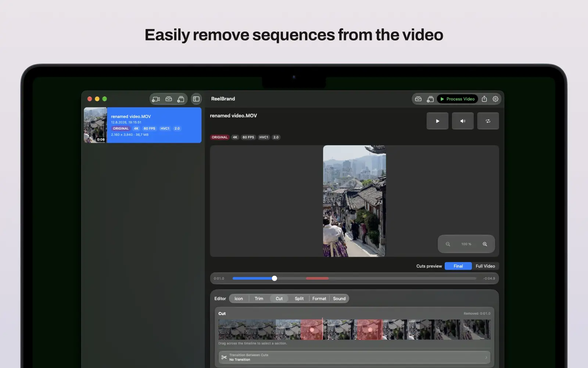Click the -0:04.9 remaining time label
Viewport: 588px width, 368px height.
coord(489,279)
